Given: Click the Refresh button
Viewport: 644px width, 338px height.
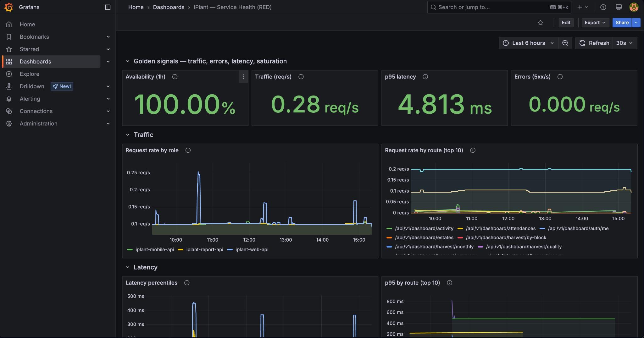Looking at the screenshot, I should tap(594, 43).
